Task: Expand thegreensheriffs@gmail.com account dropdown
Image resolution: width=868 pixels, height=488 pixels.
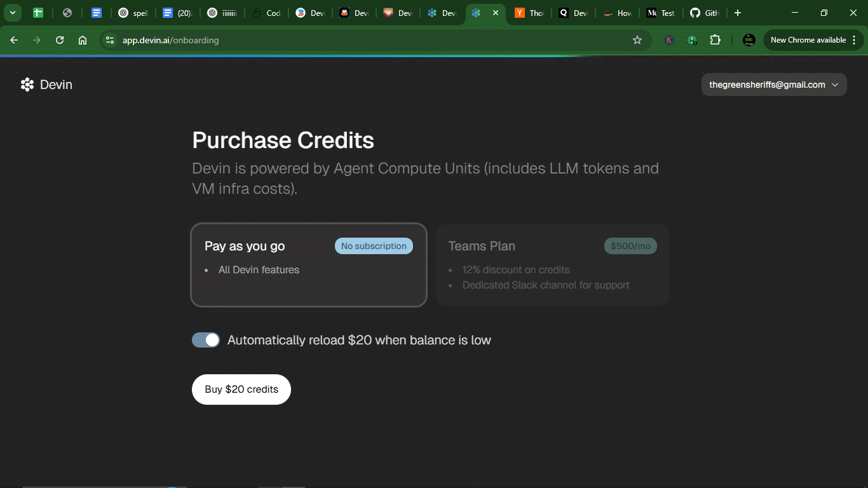Action: (x=774, y=85)
